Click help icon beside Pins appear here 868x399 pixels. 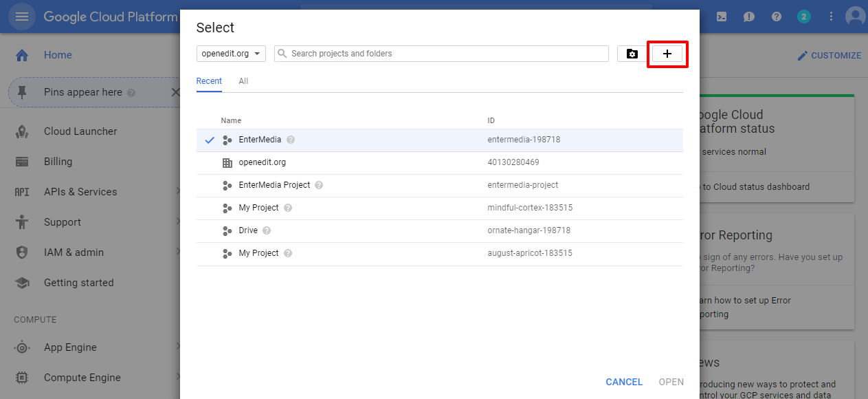point(131,93)
